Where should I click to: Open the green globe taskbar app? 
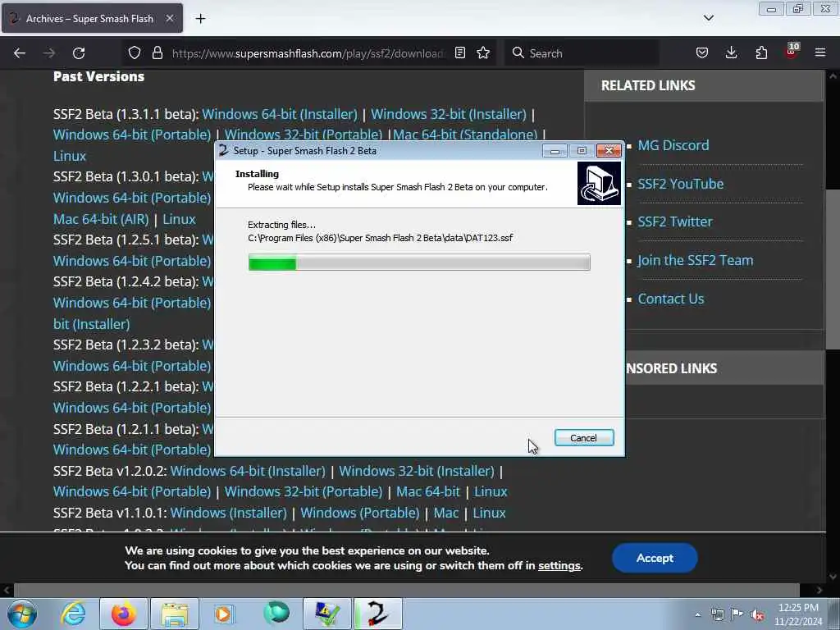click(276, 613)
